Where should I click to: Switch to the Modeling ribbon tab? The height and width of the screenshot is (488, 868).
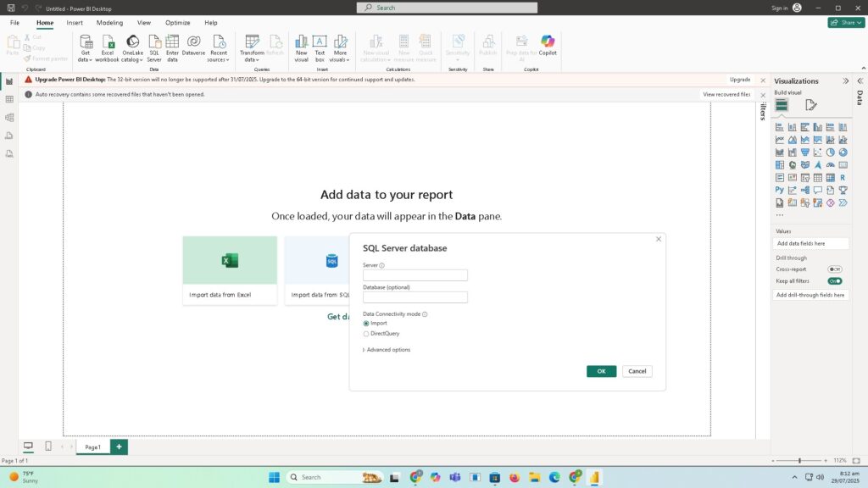109,23
